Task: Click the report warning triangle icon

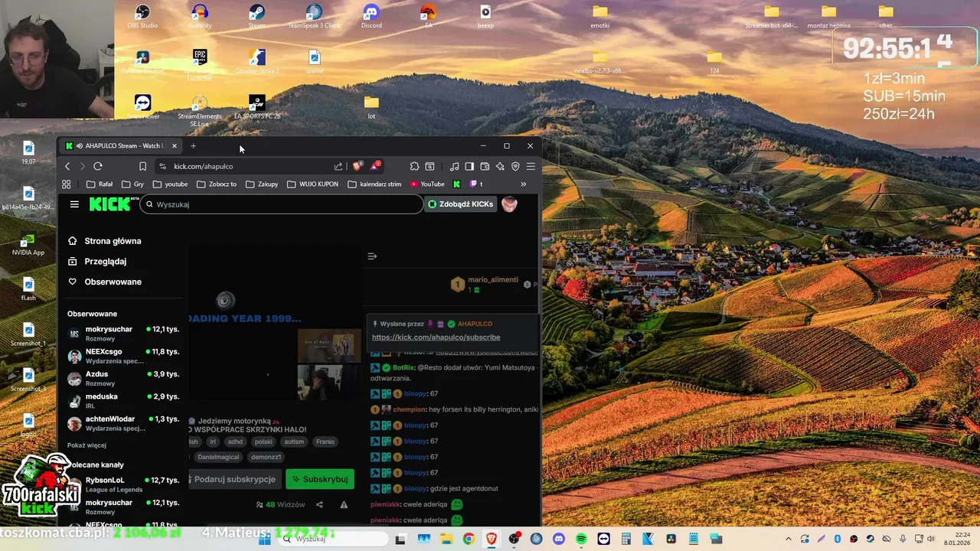Action: click(x=344, y=505)
